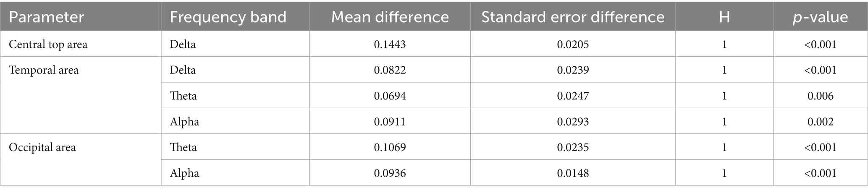Image resolution: width=868 pixels, height=193 pixels.
Task: Select Standard error difference header
Action: click(573, 17)
